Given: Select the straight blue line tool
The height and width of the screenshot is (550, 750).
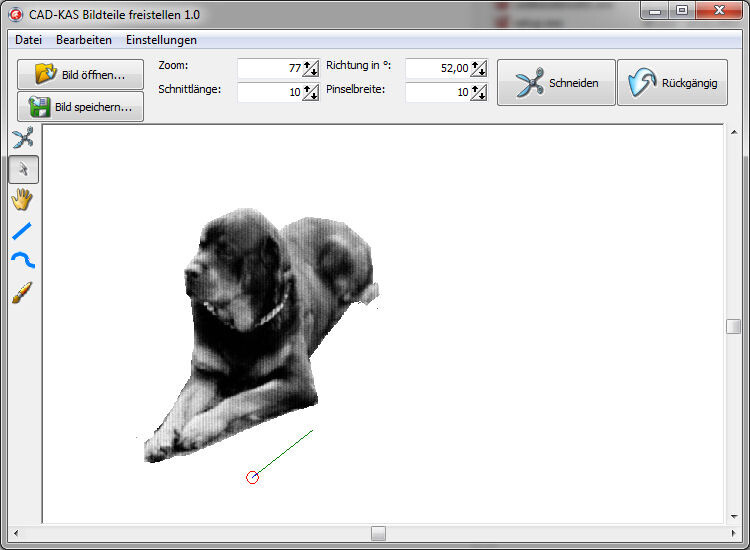Looking at the screenshot, I should coord(22,231).
